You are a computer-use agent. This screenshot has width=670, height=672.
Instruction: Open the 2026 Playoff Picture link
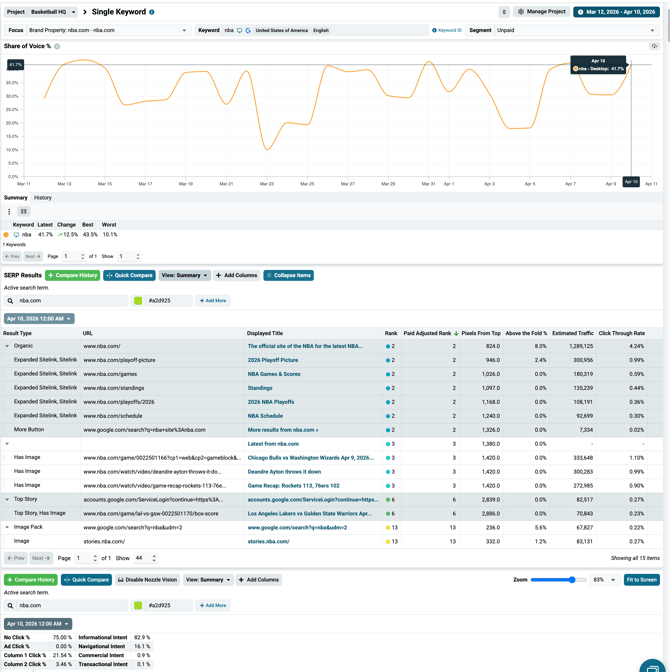(273, 360)
